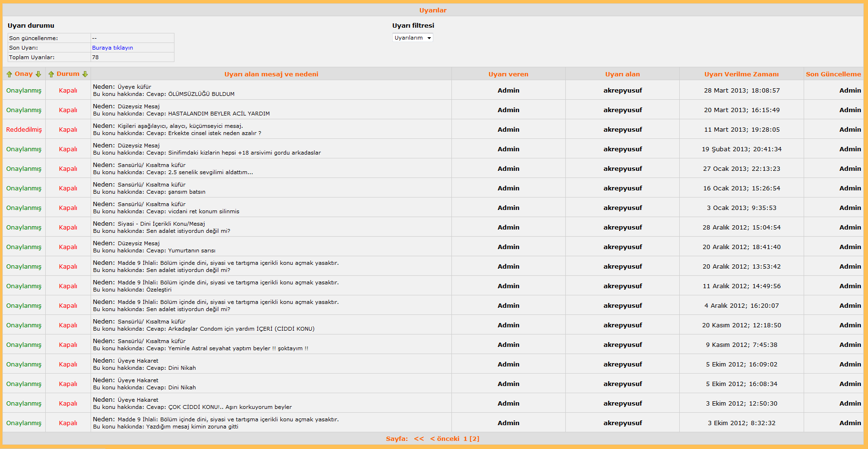Open the 'Buraya tıklayın' last warning link

[112, 48]
